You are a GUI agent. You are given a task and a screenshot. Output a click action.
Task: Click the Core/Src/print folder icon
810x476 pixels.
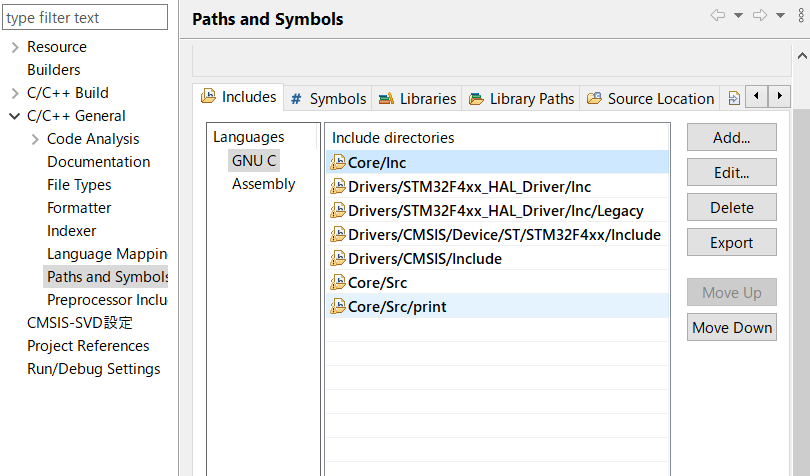pos(338,307)
